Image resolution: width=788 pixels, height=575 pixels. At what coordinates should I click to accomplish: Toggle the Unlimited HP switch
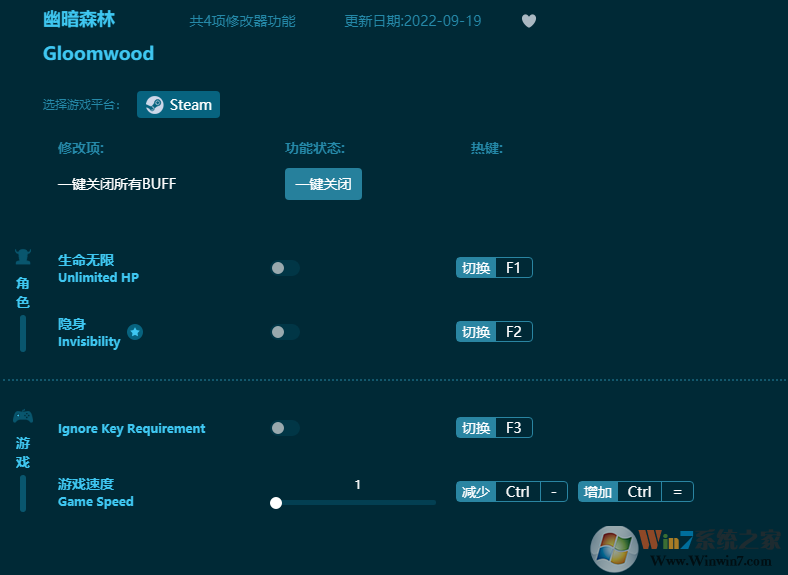point(285,268)
